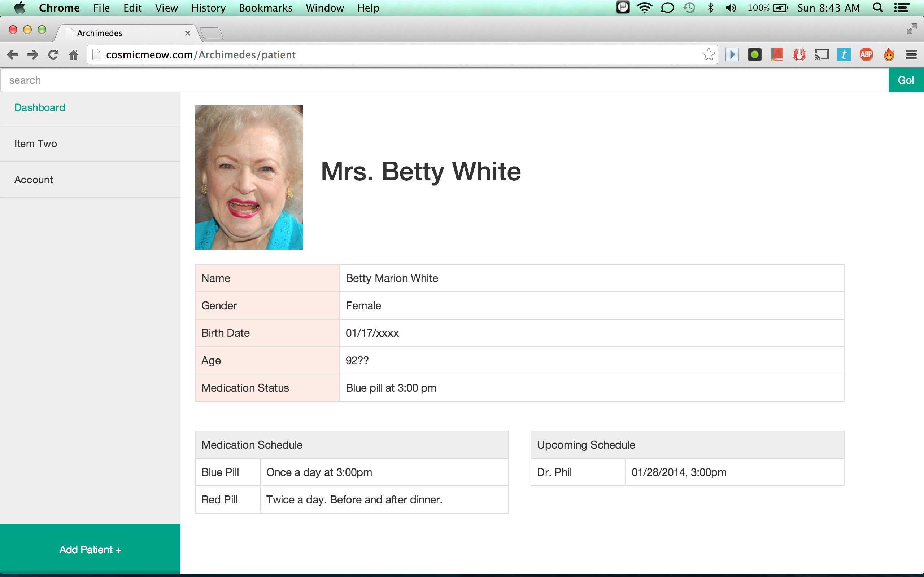The image size is (924, 577).
Task: Click the Add Patient + button
Action: 90,550
